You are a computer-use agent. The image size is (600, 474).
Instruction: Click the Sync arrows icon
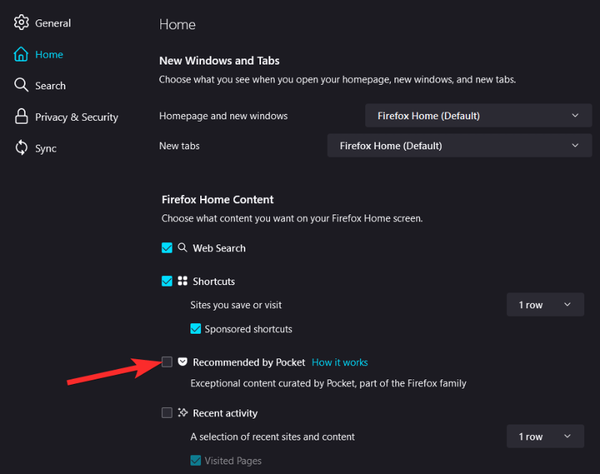coord(21,148)
